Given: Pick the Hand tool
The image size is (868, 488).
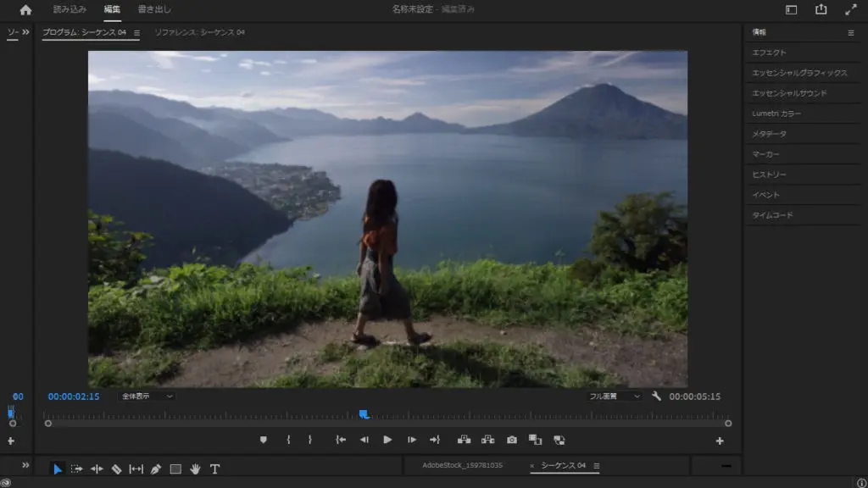Looking at the screenshot, I should [x=195, y=469].
